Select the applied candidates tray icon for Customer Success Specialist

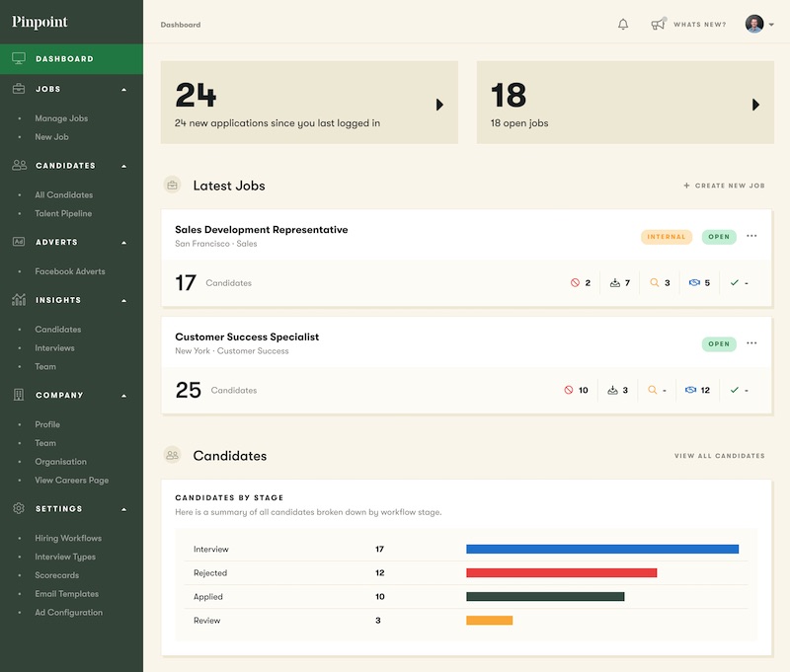click(612, 390)
